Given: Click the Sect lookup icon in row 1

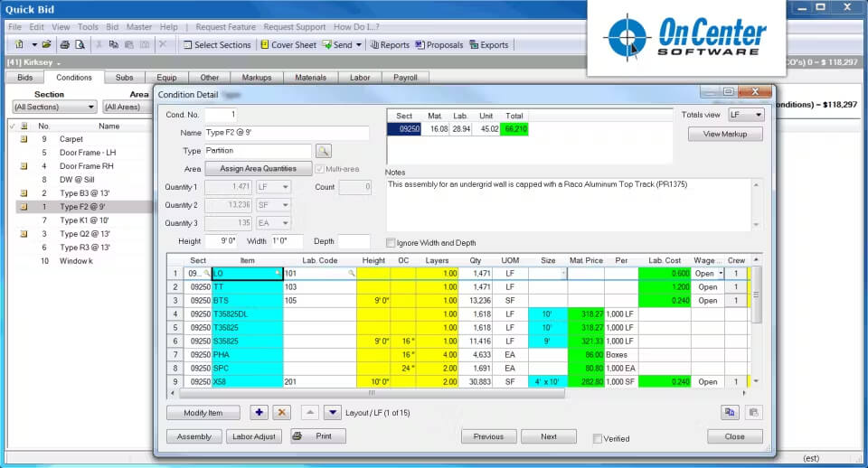Looking at the screenshot, I should coord(207,273).
